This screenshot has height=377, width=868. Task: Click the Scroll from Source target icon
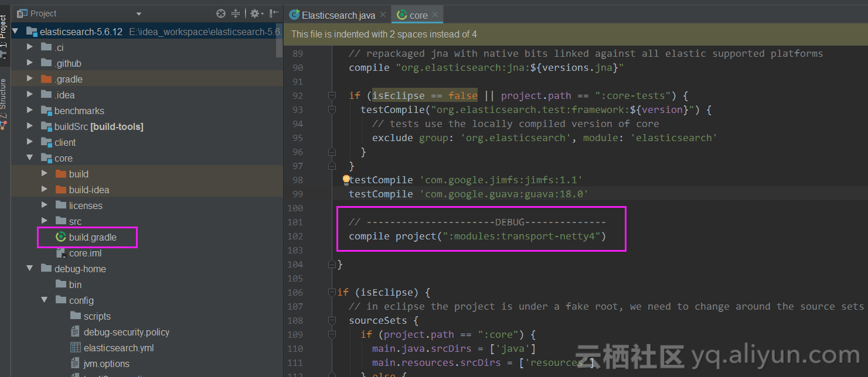tap(221, 13)
